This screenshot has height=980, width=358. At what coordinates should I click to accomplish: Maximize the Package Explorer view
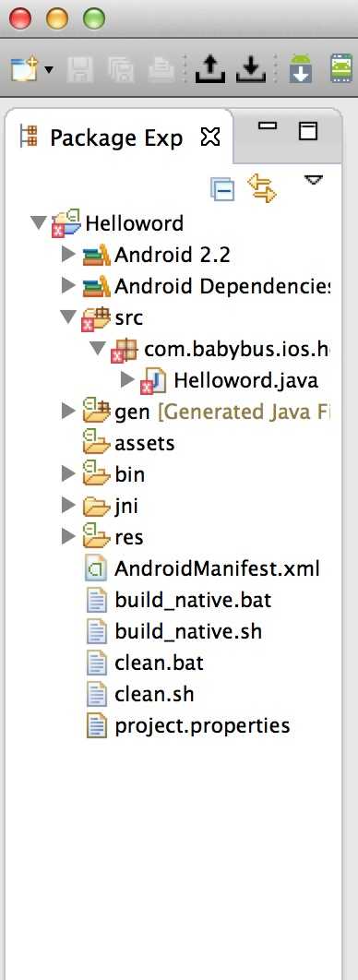click(x=308, y=131)
